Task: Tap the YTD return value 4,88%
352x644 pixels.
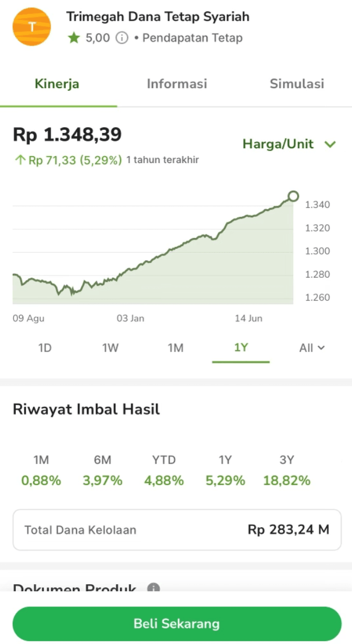Action: coord(164,480)
